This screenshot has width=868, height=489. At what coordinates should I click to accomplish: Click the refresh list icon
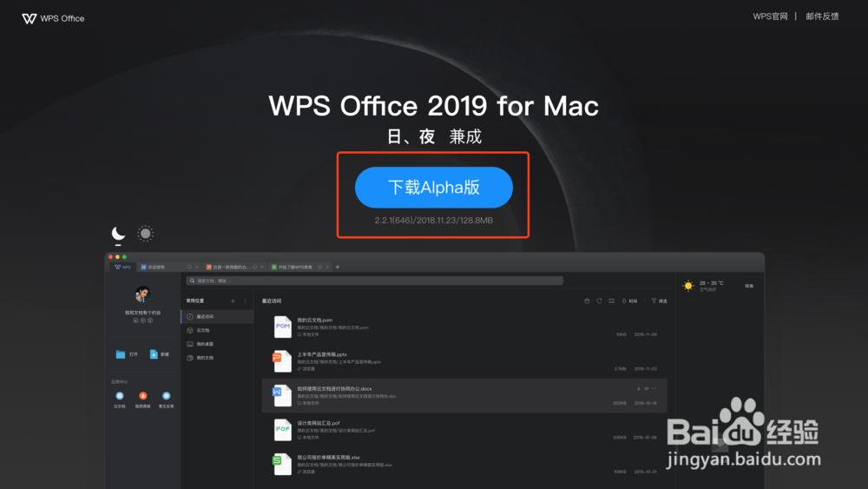(599, 301)
